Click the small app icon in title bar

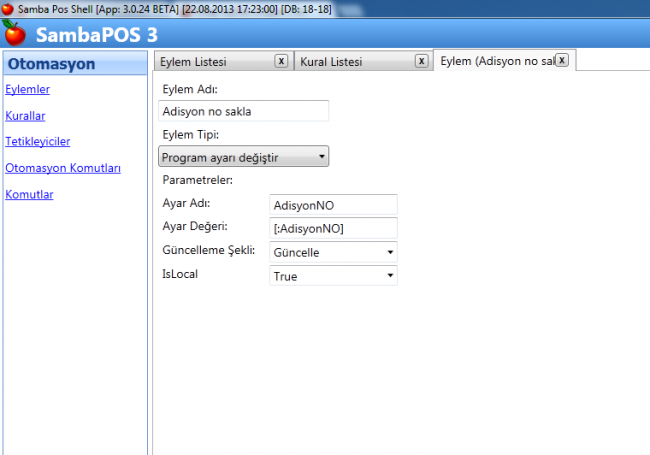tap(7, 8)
